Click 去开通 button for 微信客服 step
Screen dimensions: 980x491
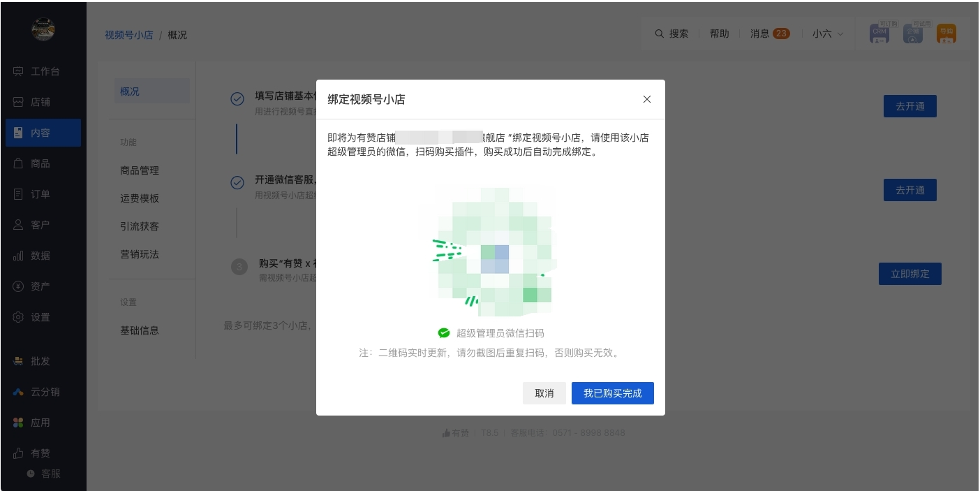pyautogui.click(x=910, y=190)
